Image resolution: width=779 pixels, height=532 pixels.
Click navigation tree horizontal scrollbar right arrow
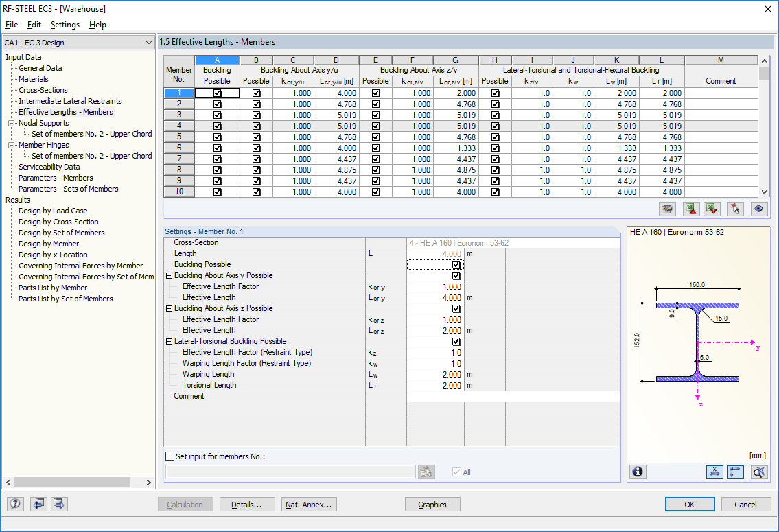pos(148,482)
